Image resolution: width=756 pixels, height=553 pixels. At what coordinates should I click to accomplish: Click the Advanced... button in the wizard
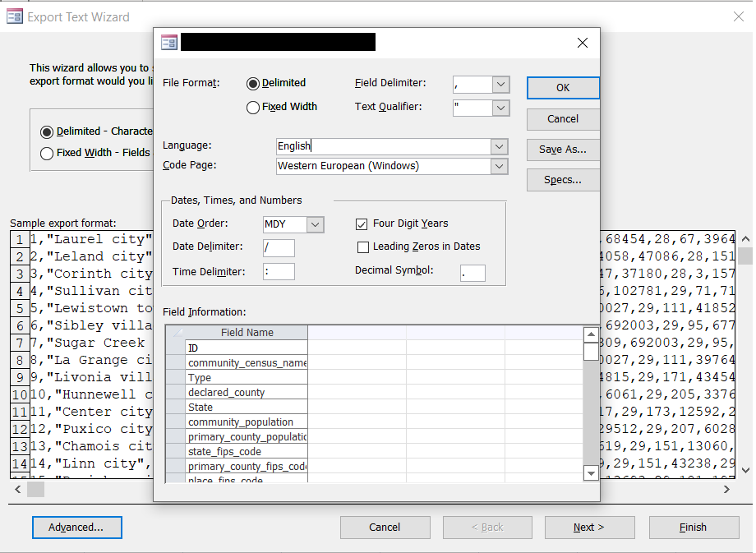coord(76,528)
